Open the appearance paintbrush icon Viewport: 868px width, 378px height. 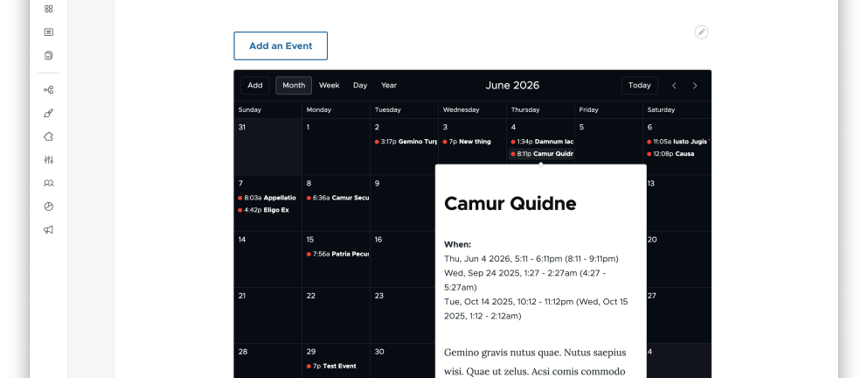click(49, 113)
